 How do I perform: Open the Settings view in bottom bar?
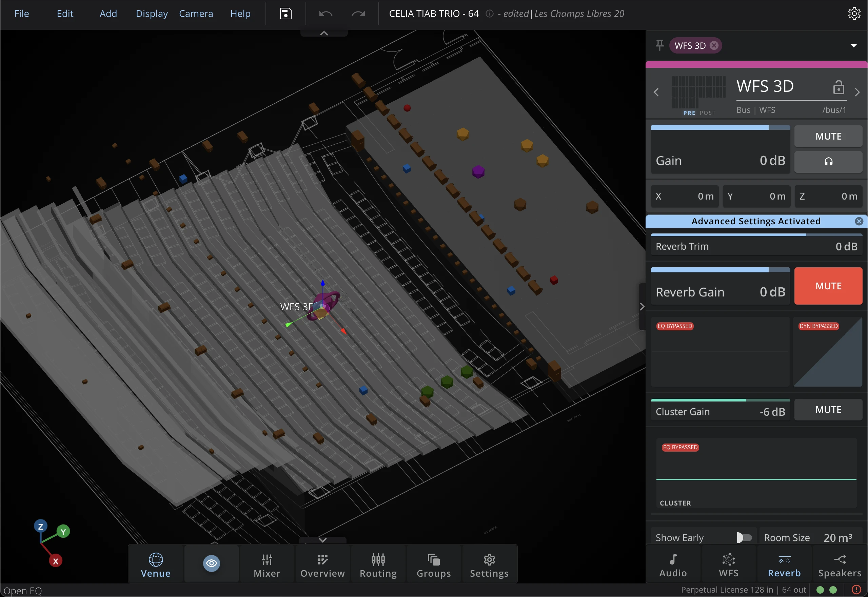click(489, 564)
